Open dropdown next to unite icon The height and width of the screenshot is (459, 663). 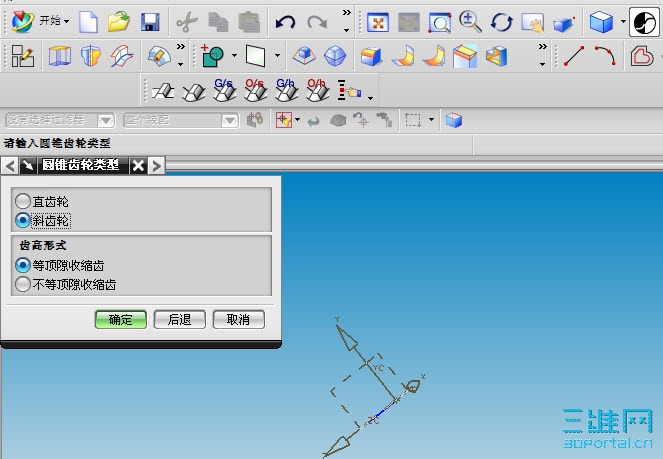tap(234, 55)
